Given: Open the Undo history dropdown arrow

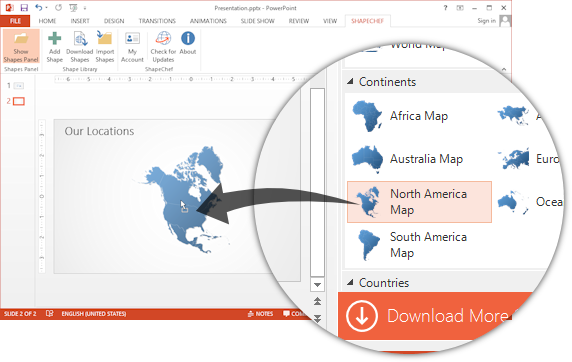Looking at the screenshot, I should coord(46,8).
